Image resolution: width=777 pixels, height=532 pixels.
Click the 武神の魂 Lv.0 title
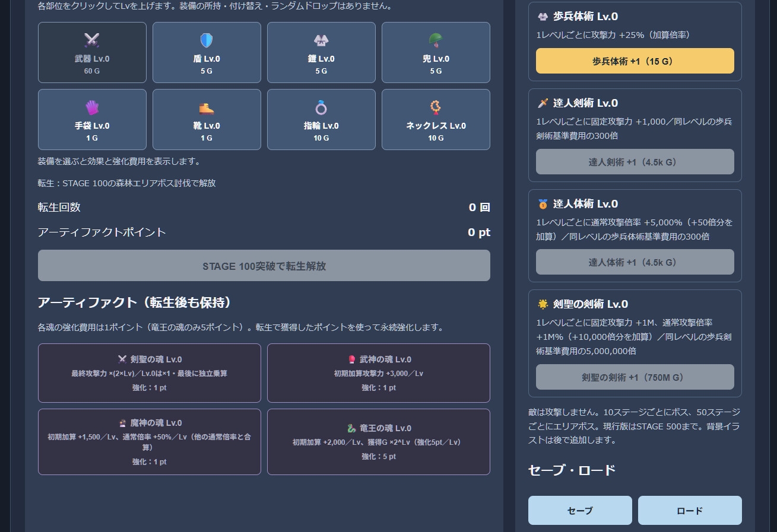click(385, 359)
